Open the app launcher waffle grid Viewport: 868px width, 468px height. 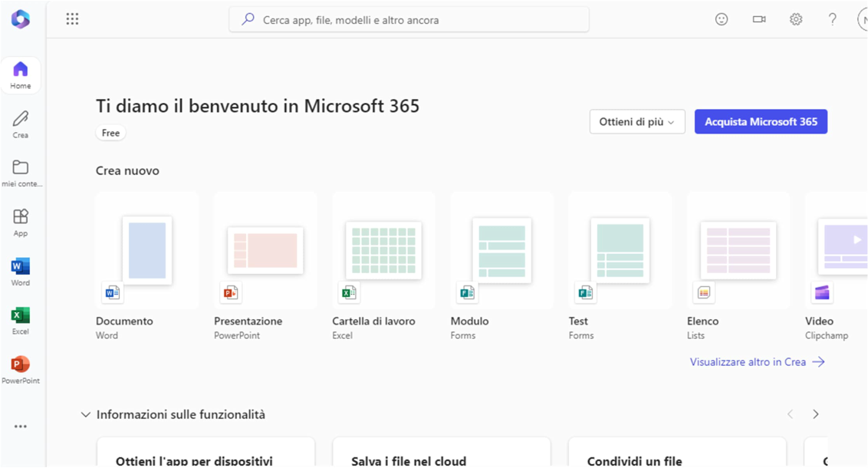click(73, 19)
